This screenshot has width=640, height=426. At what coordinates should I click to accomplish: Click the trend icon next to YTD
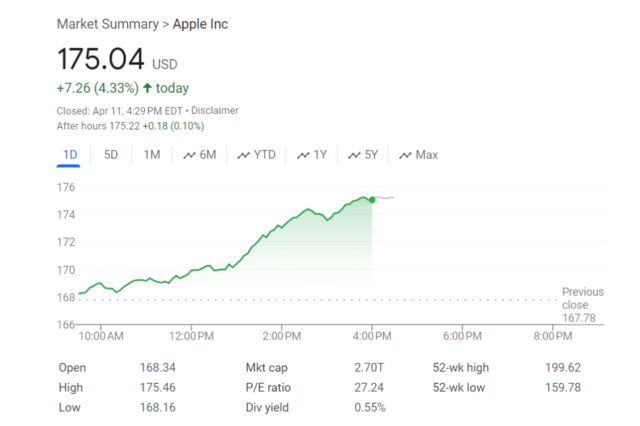(x=243, y=155)
